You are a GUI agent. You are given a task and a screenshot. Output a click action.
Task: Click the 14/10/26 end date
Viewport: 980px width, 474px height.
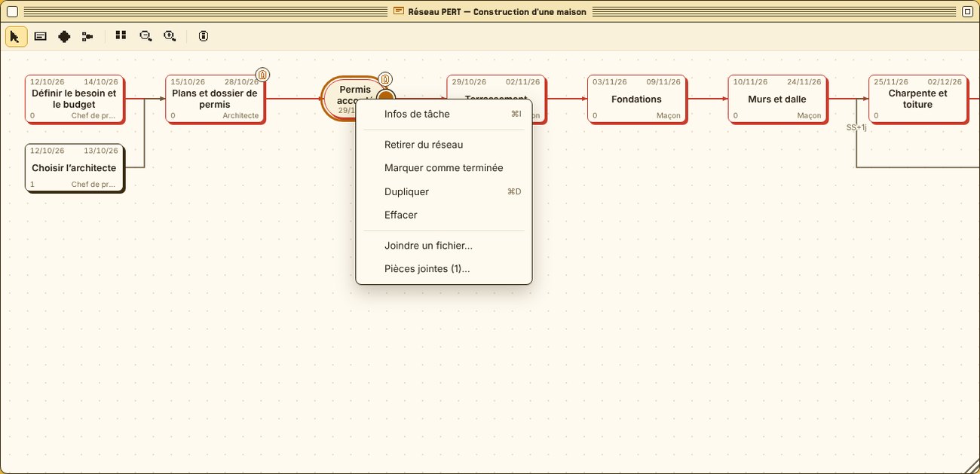coord(101,82)
